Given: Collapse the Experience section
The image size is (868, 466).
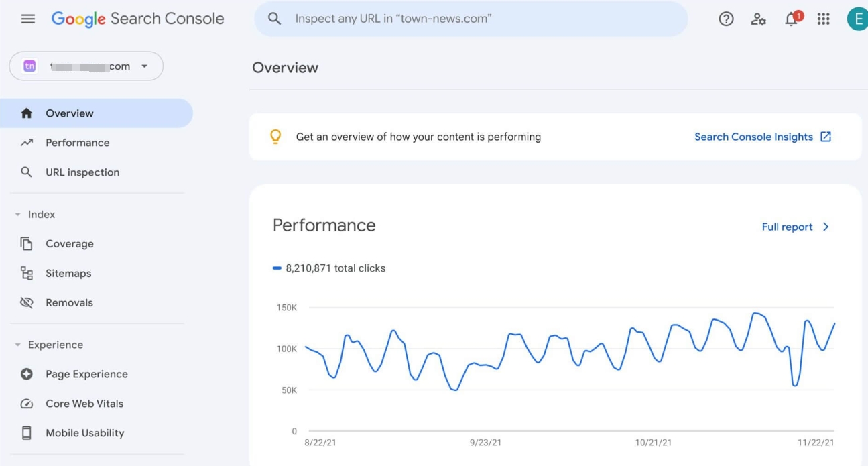Looking at the screenshot, I should (18, 345).
